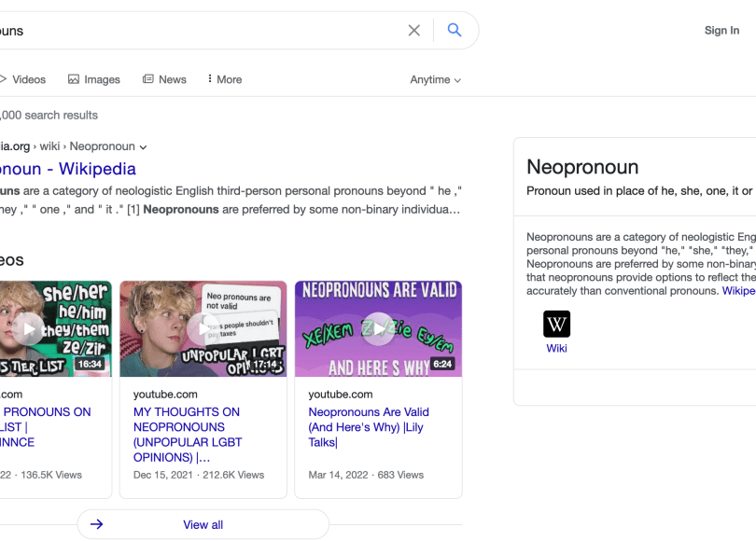The height and width of the screenshot is (541, 756).
Task: Open the Images search tab
Action: [x=94, y=79]
